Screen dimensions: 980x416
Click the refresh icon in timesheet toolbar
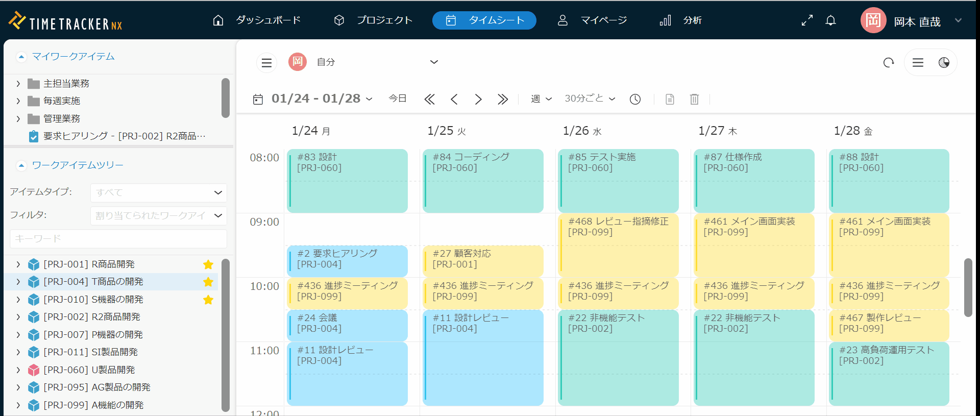[x=889, y=62]
